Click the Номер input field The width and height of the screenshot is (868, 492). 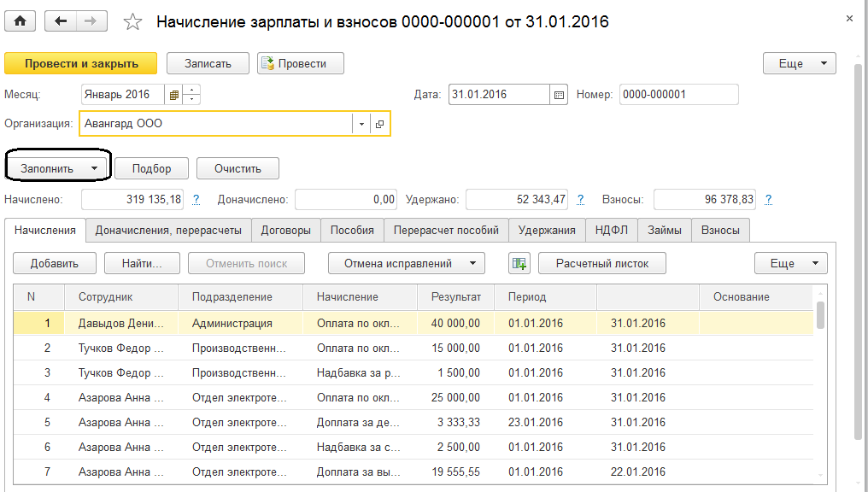coord(678,95)
